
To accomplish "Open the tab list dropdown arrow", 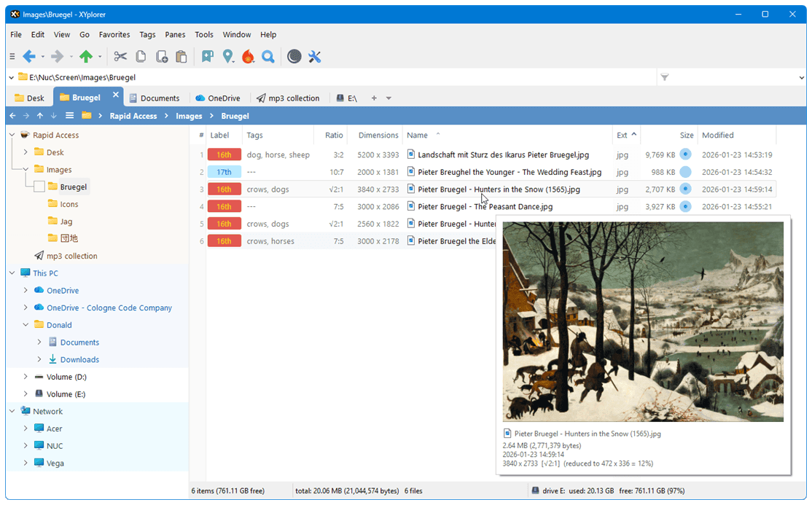I will (x=389, y=97).
